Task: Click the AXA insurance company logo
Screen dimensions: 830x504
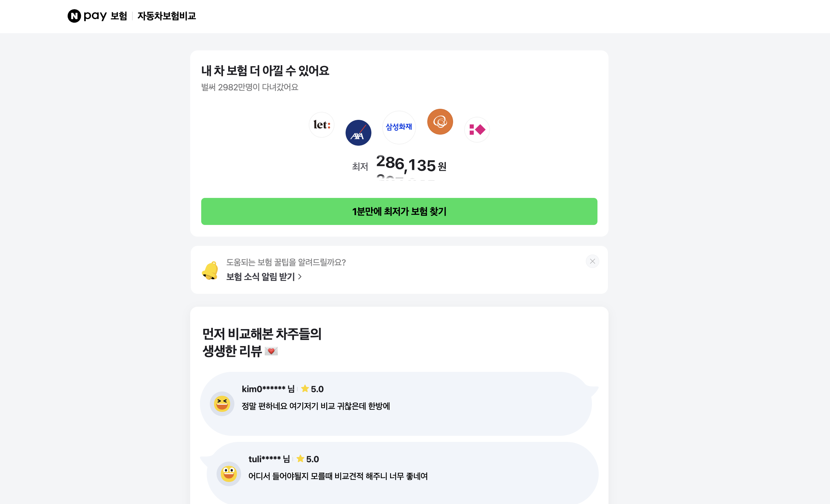Action: tap(358, 133)
